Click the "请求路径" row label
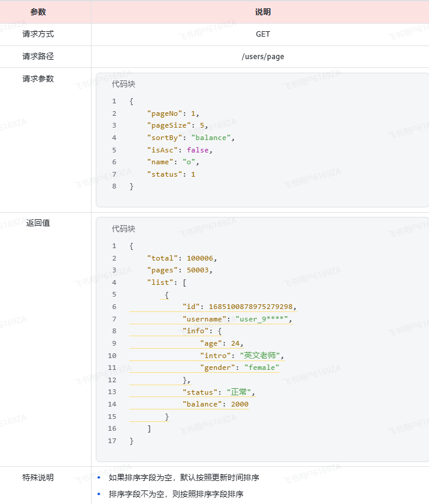429x504 pixels. tap(38, 57)
